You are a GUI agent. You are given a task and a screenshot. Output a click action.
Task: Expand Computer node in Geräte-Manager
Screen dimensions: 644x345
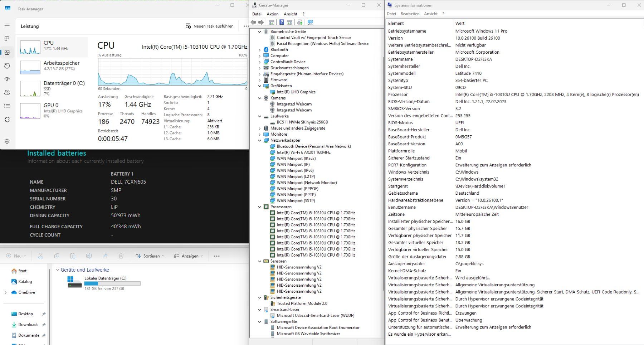click(x=260, y=56)
